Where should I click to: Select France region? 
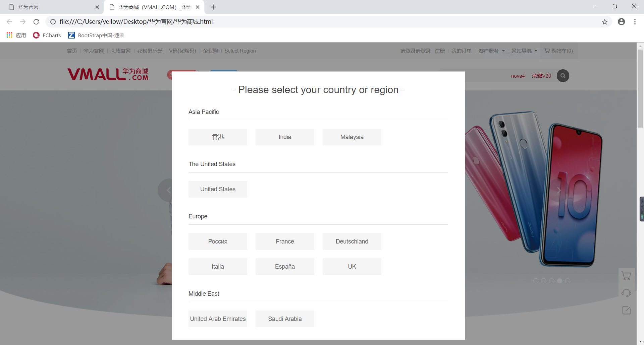285,241
